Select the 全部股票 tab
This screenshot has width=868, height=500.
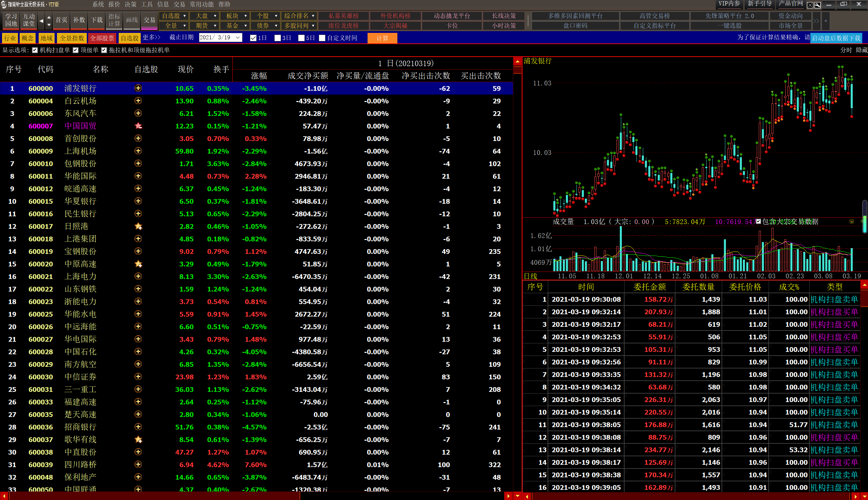pyautogui.click(x=102, y=38)
